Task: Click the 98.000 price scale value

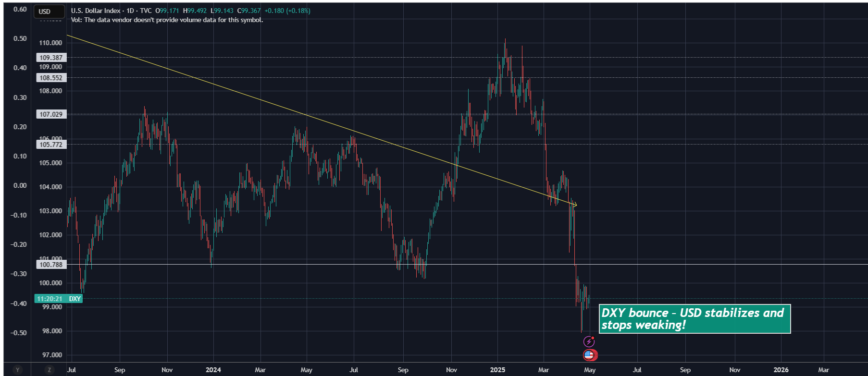Action: tap(52, 331)
